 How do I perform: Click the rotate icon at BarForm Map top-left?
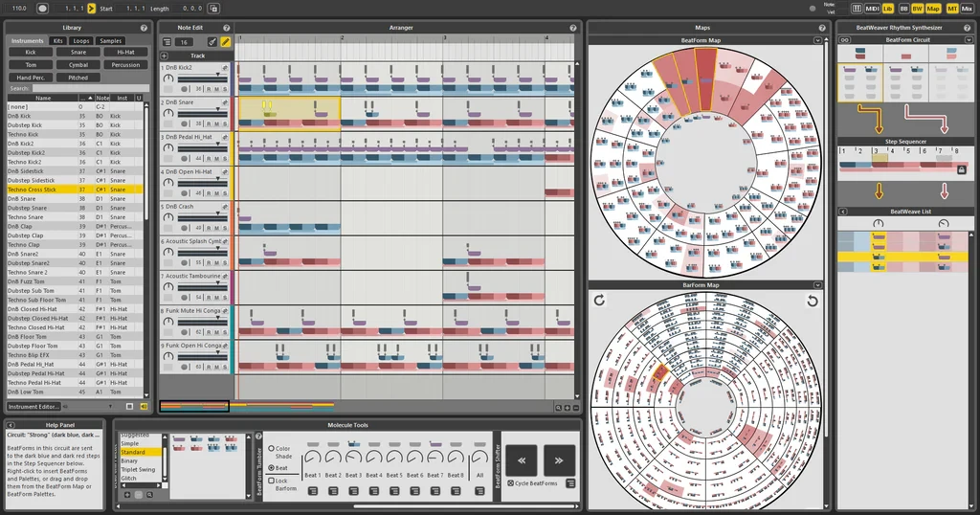(x=599, y=301)
